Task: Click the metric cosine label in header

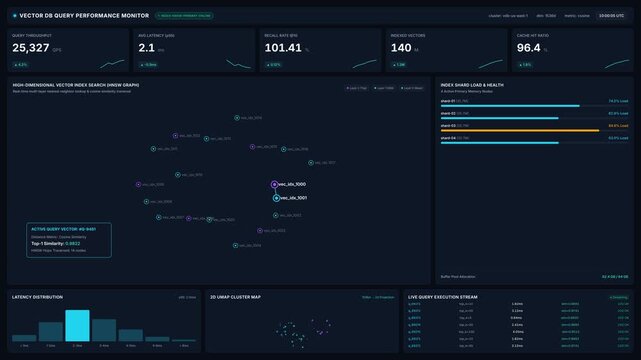Action: click(x=577, y=16)
